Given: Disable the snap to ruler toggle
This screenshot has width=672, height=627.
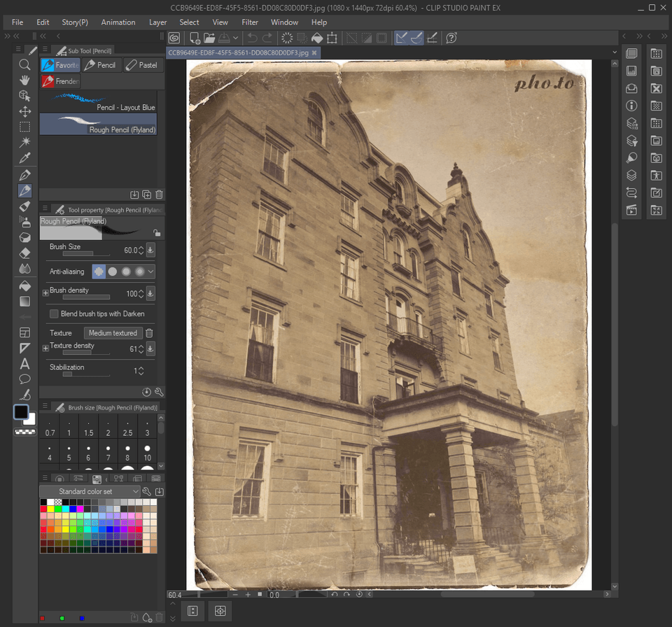Looking at the screenshot, I should tap(401, 38).
